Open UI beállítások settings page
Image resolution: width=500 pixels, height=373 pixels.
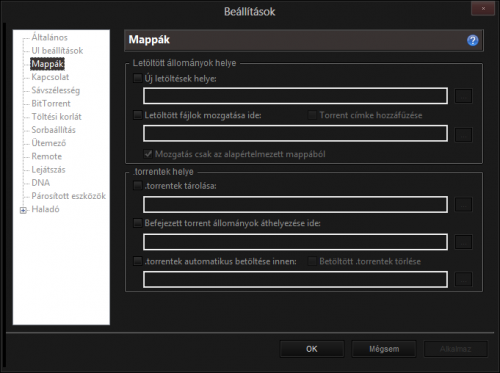tap(57, 51)
